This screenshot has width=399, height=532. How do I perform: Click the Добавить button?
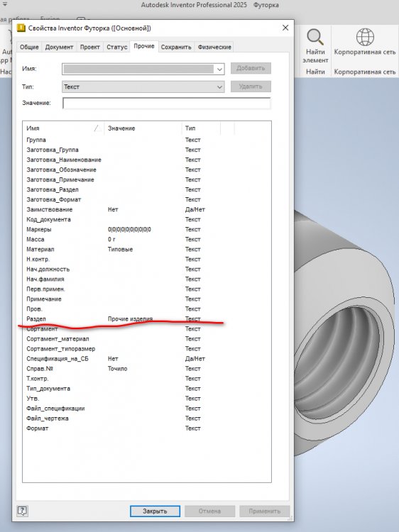(x=251, y=68)
